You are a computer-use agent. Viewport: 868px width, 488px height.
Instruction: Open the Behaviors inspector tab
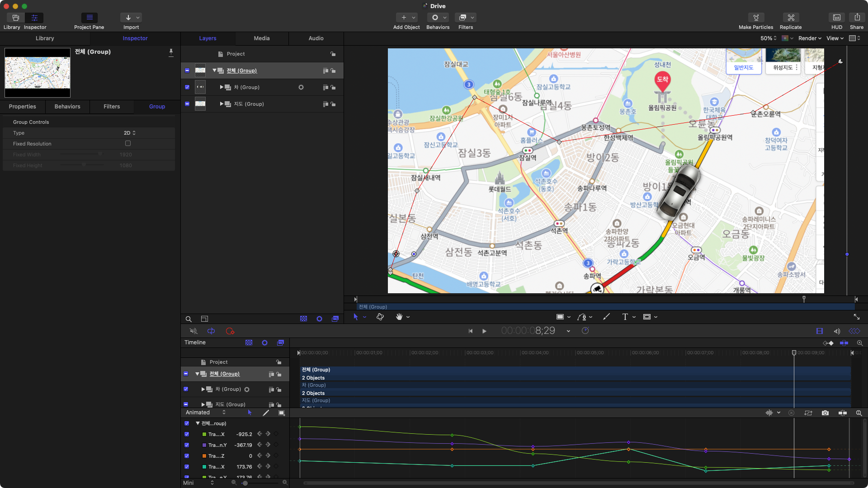[67, 107]
